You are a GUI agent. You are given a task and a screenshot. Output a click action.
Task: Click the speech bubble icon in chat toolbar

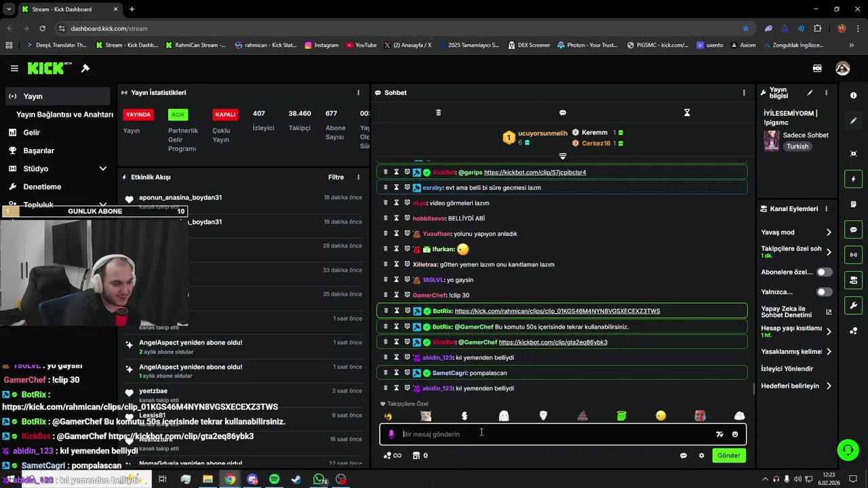click(x=563, y=113)
